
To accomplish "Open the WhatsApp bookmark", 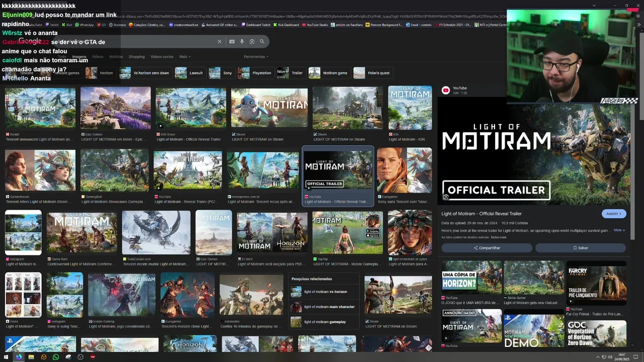I will (85, 25).
